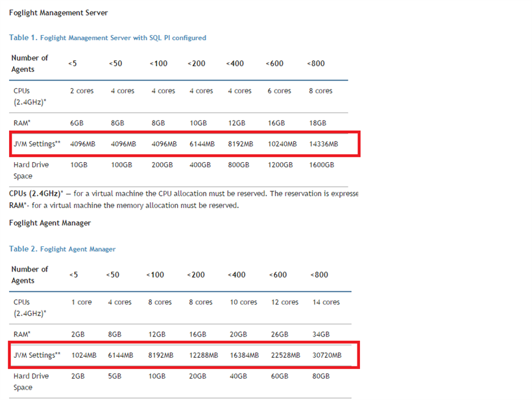
Task: Click "Number of Agents" header in Table 2
Action: [x=29, y=275]
